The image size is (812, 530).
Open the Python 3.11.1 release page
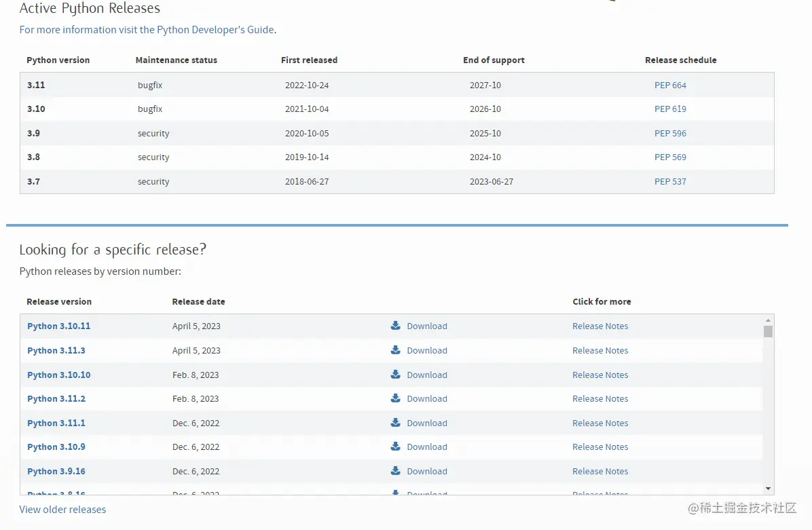point(56,423)
